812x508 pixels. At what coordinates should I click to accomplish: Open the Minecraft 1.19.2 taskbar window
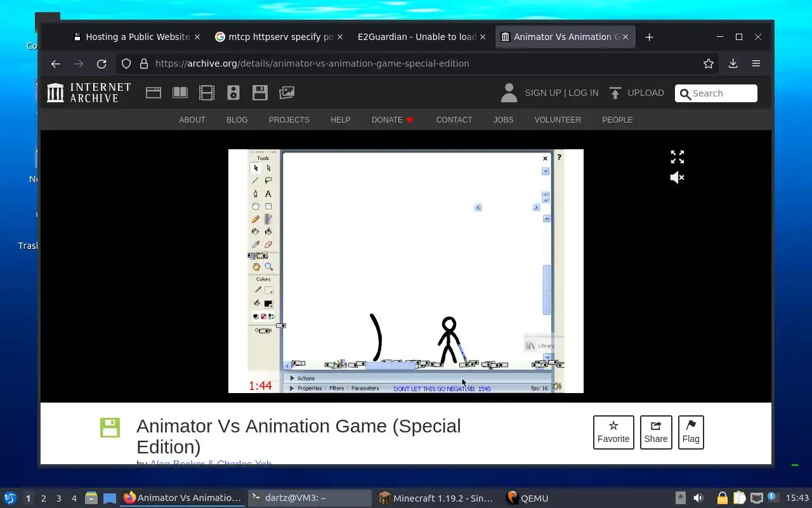[x=436, y=498]
